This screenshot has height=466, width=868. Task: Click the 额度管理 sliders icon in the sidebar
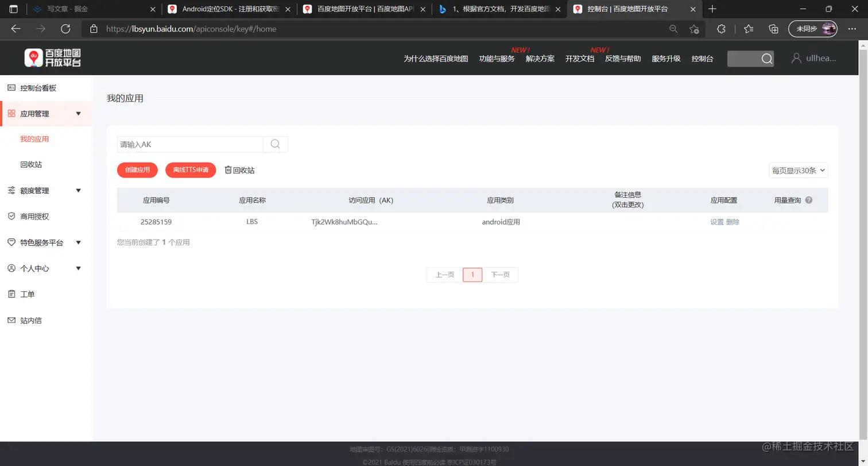(x=11, y=191)
